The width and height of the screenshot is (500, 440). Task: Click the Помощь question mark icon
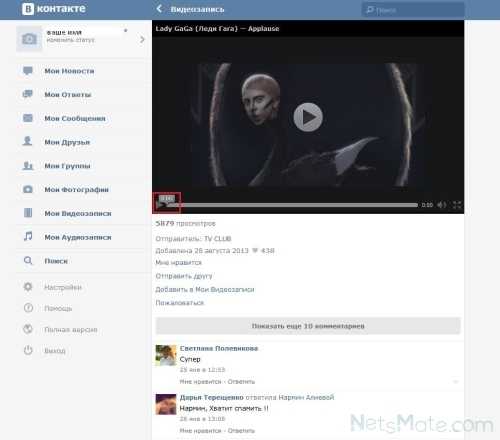(28, 308)
